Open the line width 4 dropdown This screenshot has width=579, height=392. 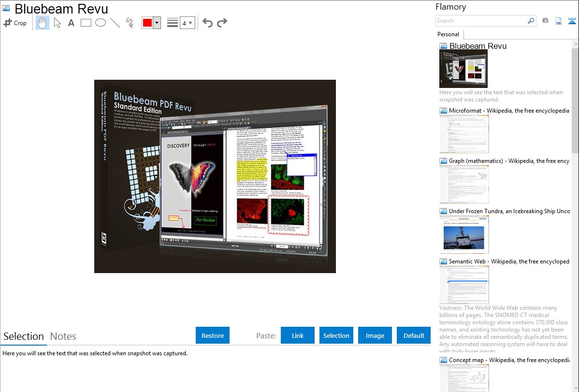[188, 23]
